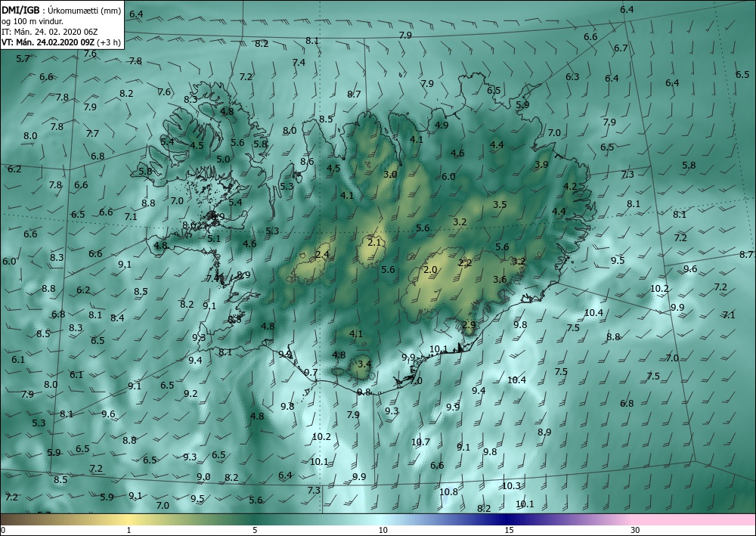
Task: Click the map value '5.0'
Action: (223, 159)
